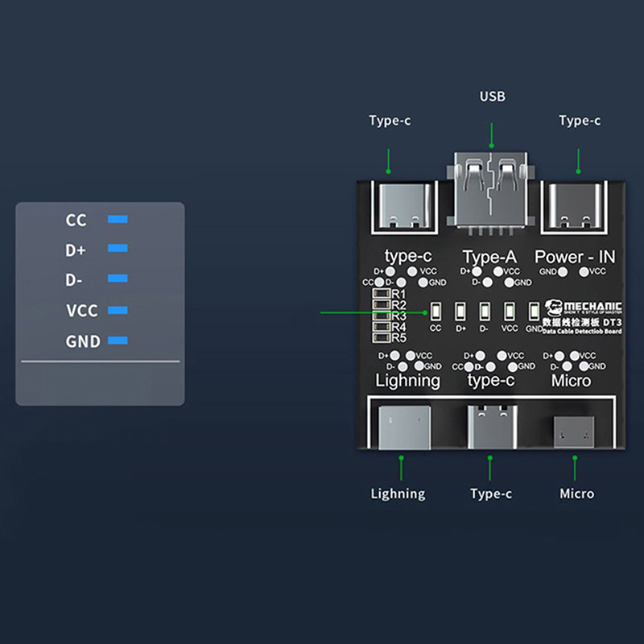The image size is (644, 644).
Task: Click the blue GND indicator in left panel
Action: [118, 341]
